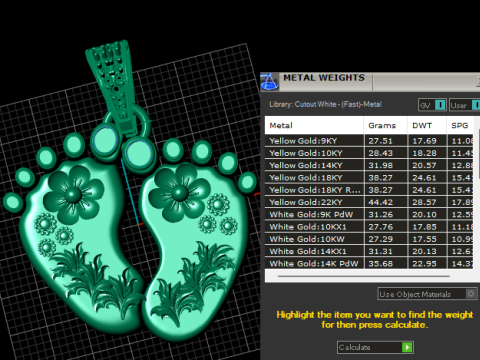This screenshot has width=480, height=360.
Task: Select the Yellow Gold:9KY row
Action: tap(369, 141)
